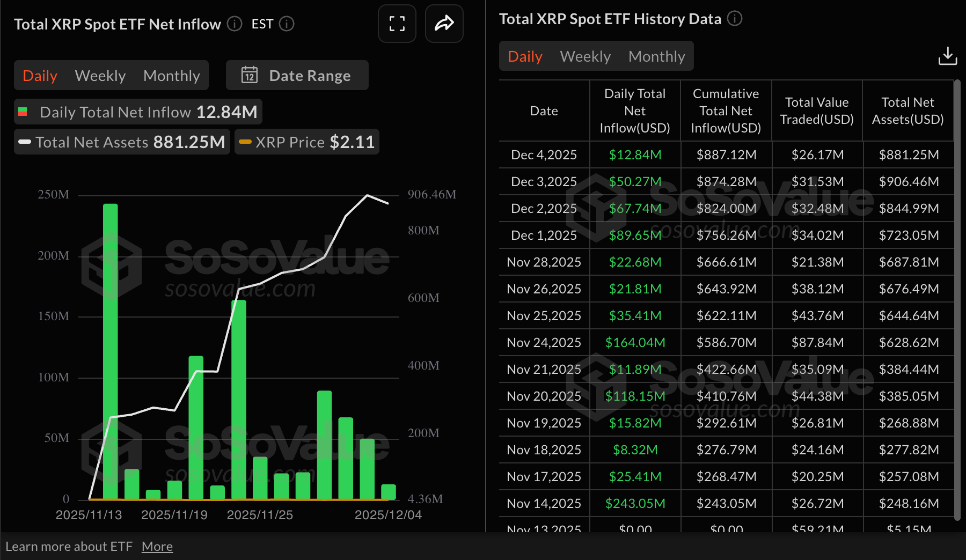
Task: Open the share options for the chart
Action: tap(444, 24)
